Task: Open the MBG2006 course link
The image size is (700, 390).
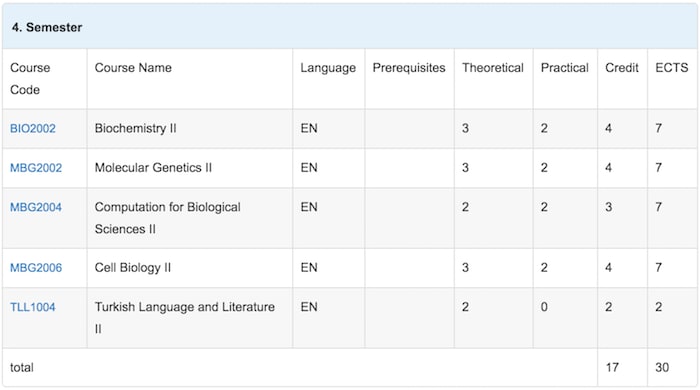Action: point(36,268)
